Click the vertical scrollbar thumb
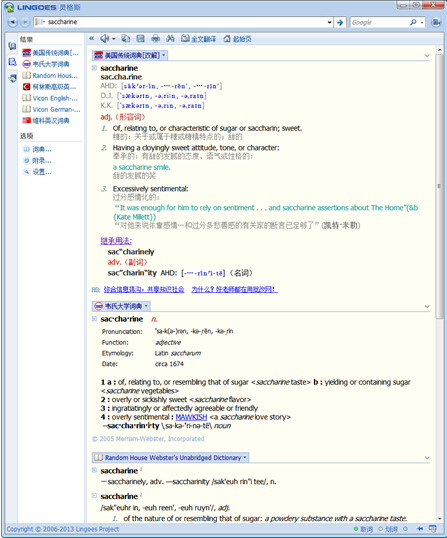Viewport: 447px width, 538px height. (x=439, y=186)
